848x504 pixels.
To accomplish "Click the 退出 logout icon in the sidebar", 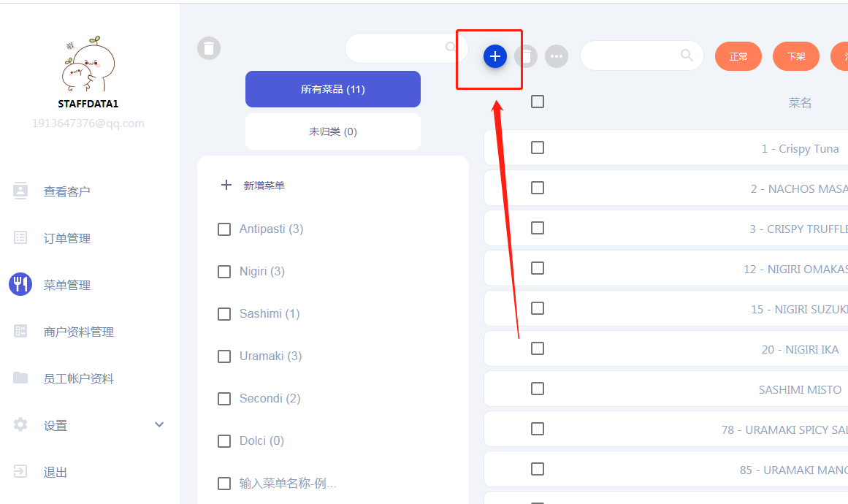I will click(x=20, y=472).
